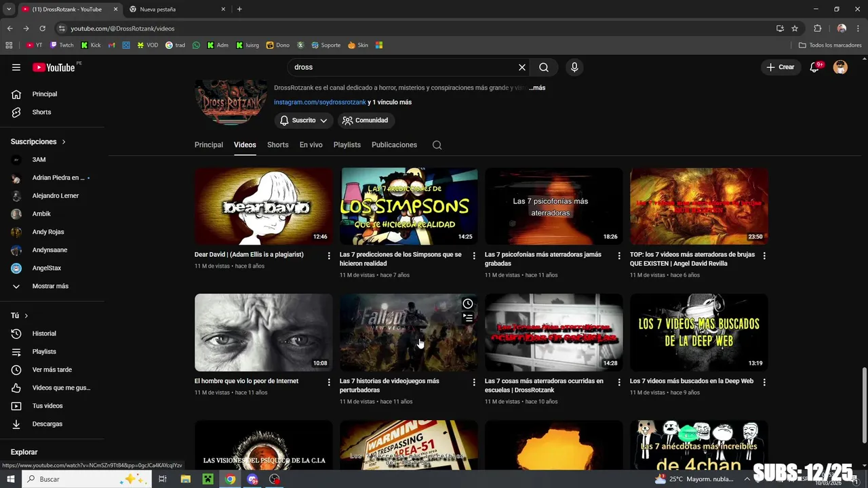This screenshot has width=868, height=488.
Task: Clear the search box text with X
Action: (522, 67)
